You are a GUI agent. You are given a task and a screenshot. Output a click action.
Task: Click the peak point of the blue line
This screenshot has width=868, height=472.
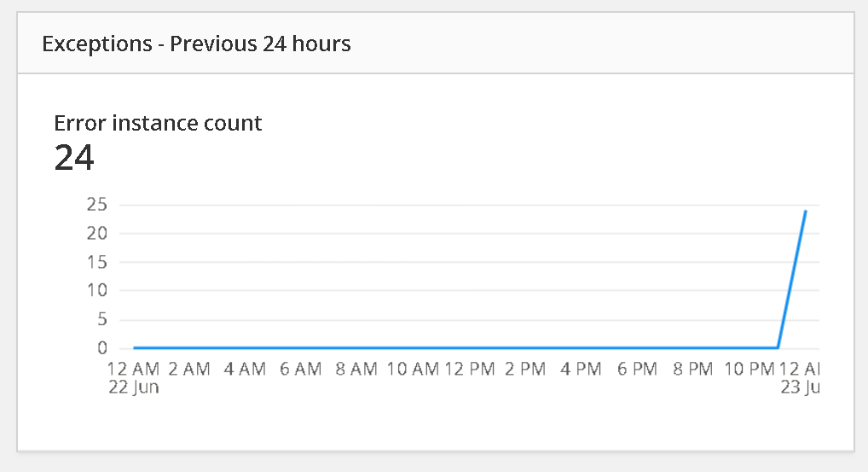(x=806, y=211)
